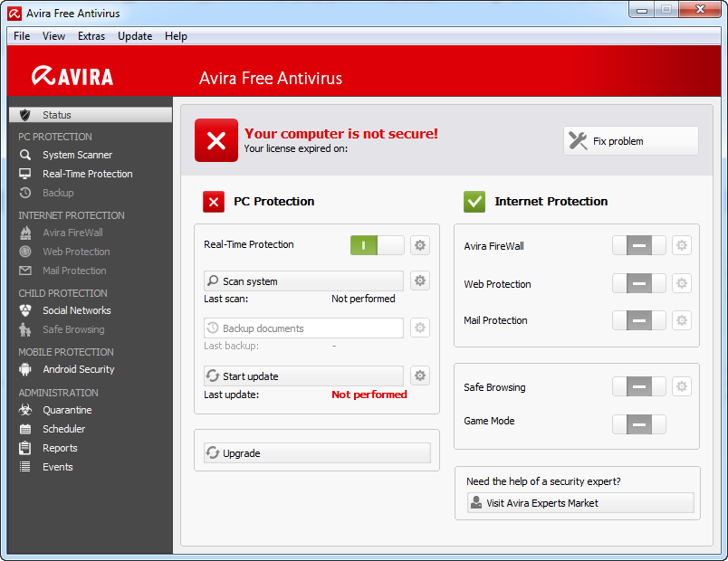Open Real-Time Protection settings gear
Image resolution: width=728 pixels, height=561 pixels.
coord(420,245)
